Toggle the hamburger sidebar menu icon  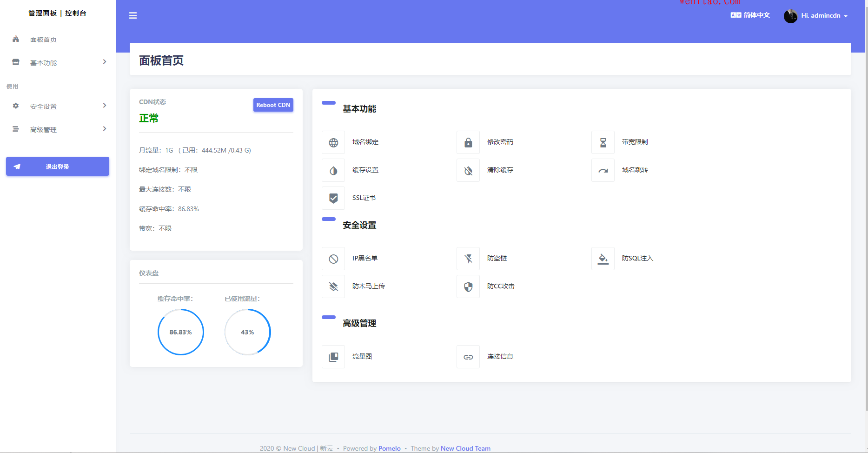coord(133,16)
